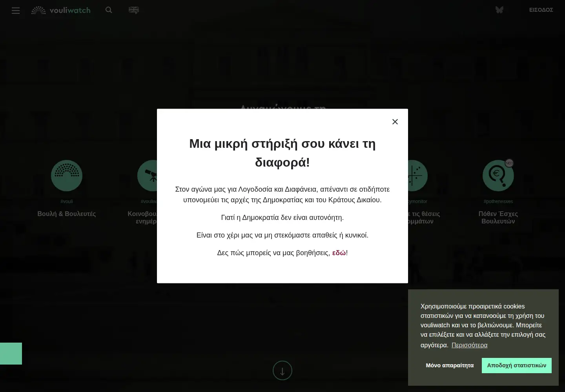Switch language via the UK flag icon
The image size is (565, 392).
pos(134,10)
